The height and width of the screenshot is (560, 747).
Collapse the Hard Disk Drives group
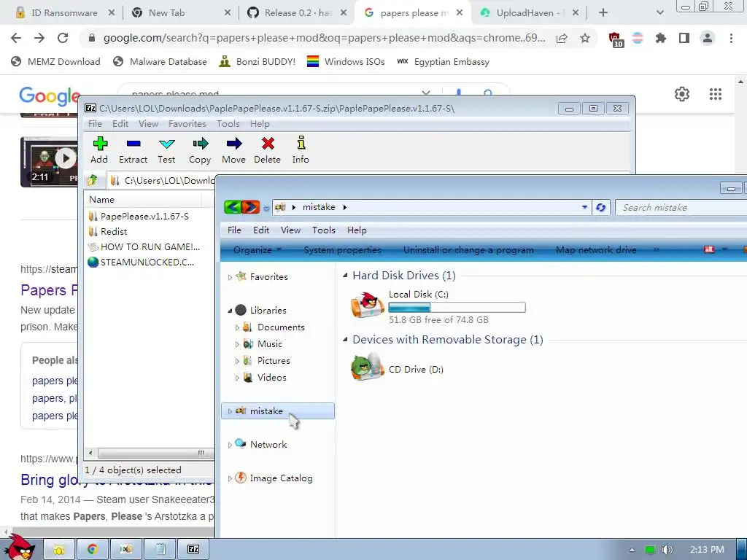click(x=345, y=275)
